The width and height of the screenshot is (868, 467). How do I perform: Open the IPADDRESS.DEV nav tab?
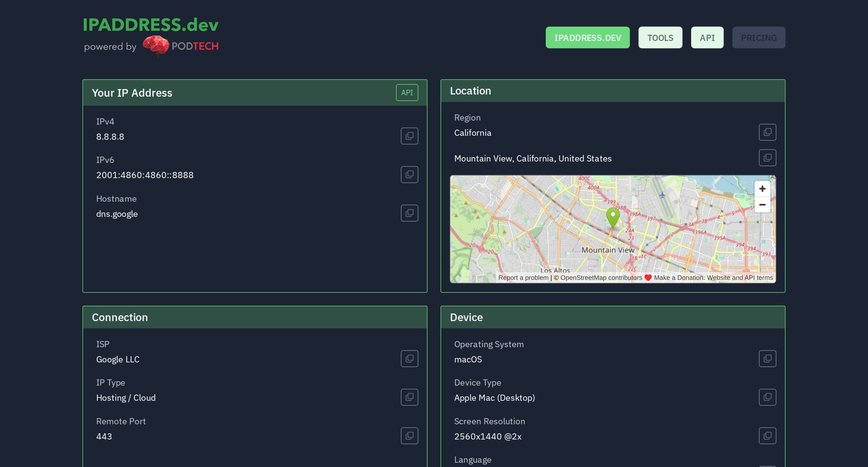click(x=588, y=38)
